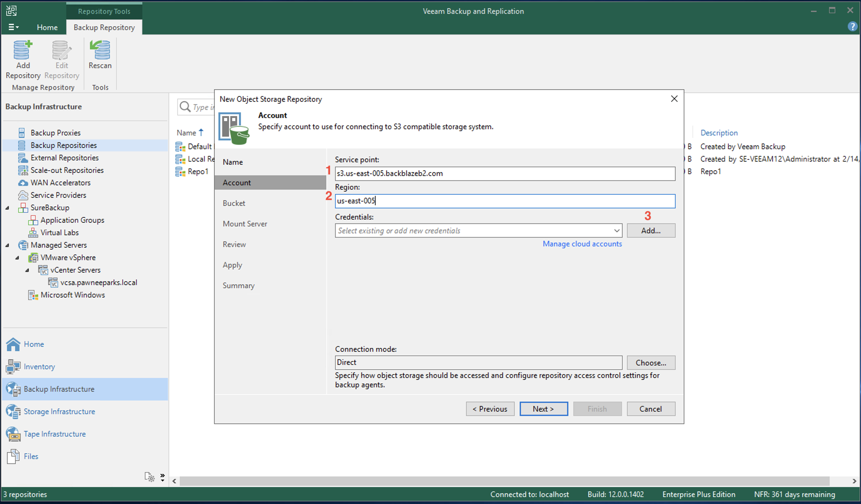The width and height of the screenshot is (861, 504).
Task: Open the Home navigation view
Action: point(34,344)
